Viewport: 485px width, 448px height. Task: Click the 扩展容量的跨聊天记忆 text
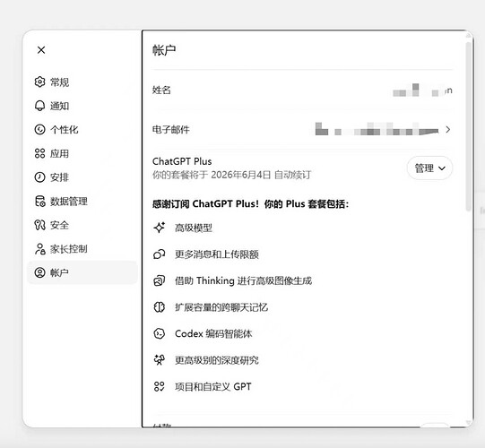(x=221, y=307)
